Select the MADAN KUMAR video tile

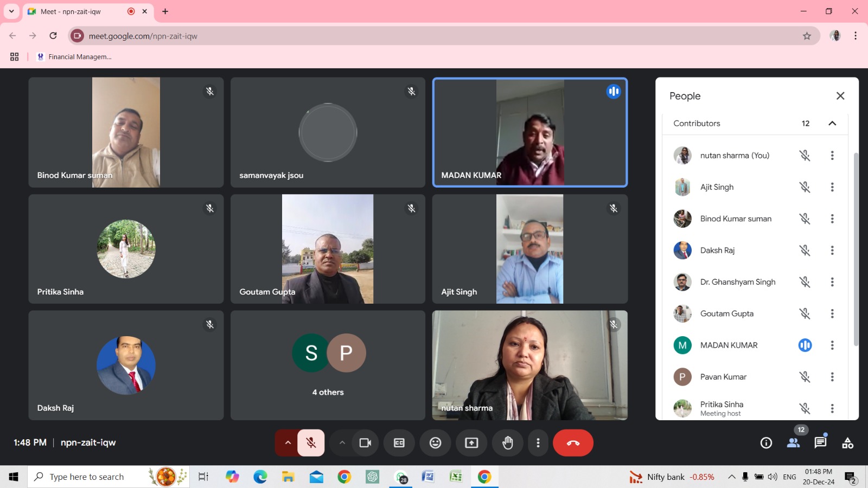click(x=530, y=132)
